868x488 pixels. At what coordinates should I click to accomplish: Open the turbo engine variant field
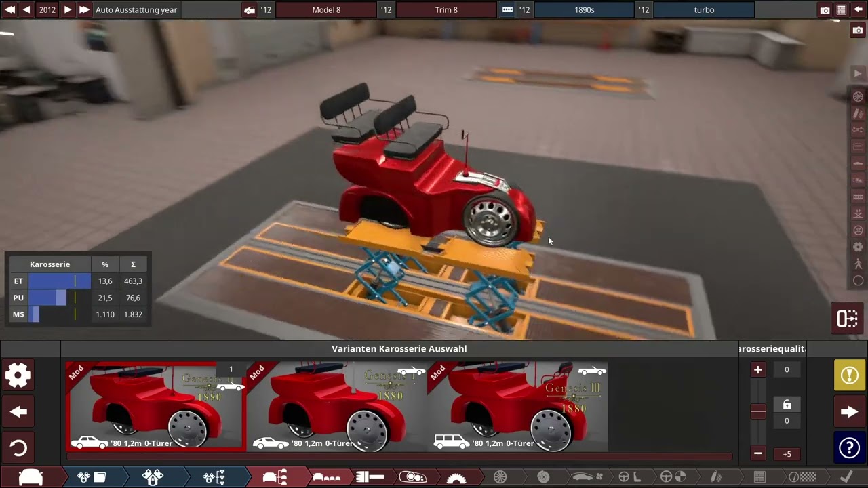[x=704, y=10]
